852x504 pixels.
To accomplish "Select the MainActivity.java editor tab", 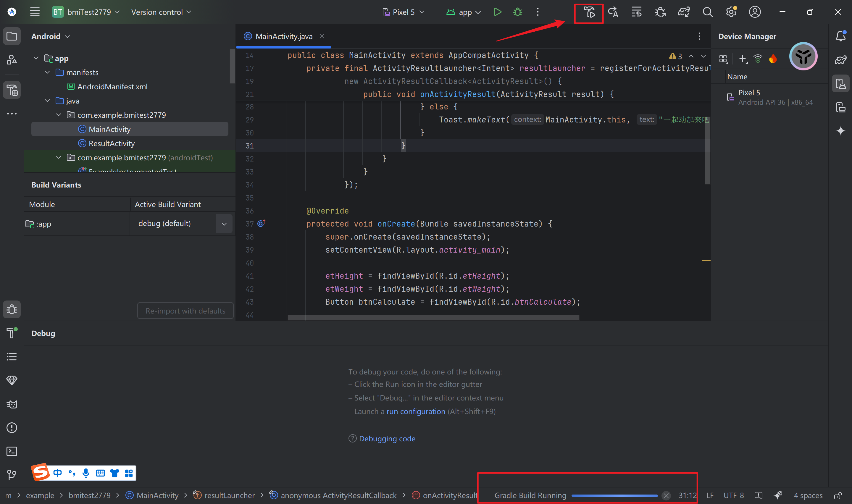I will [x=283, y=36].
